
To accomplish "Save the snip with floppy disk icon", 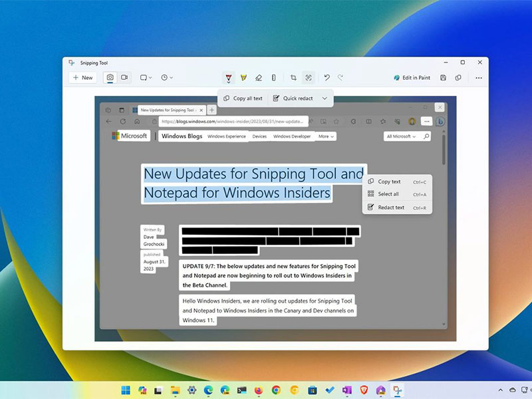I will coord(443,78).
